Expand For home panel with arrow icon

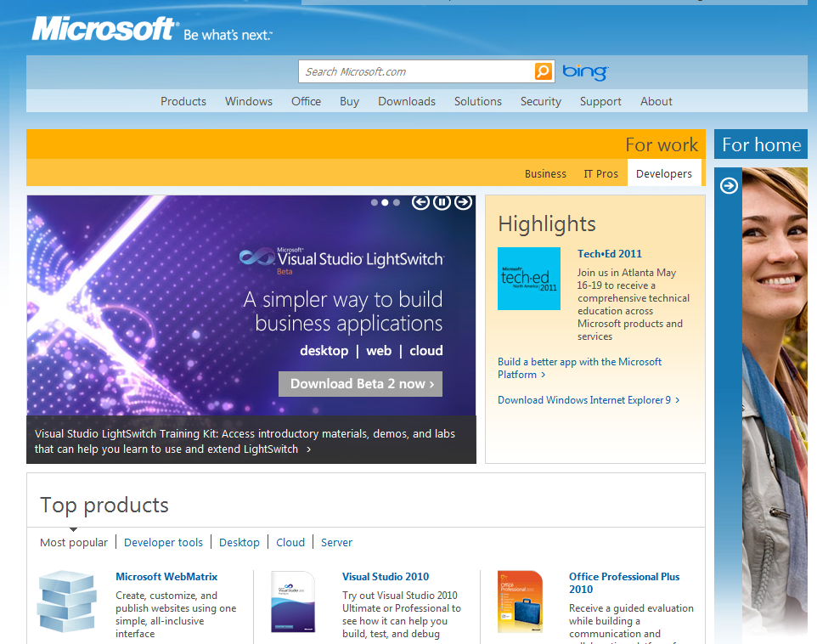pos(729,185)
